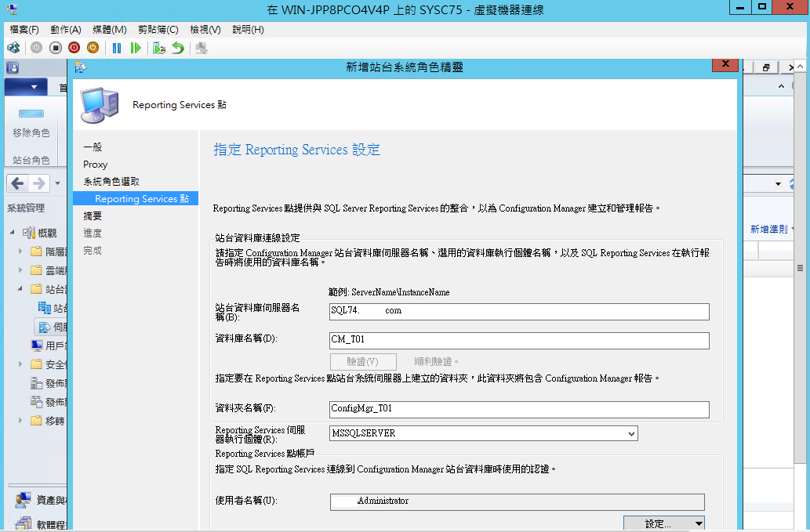
Task: Open the 剪貼簿(C) menu
Action: pos(158,30)
